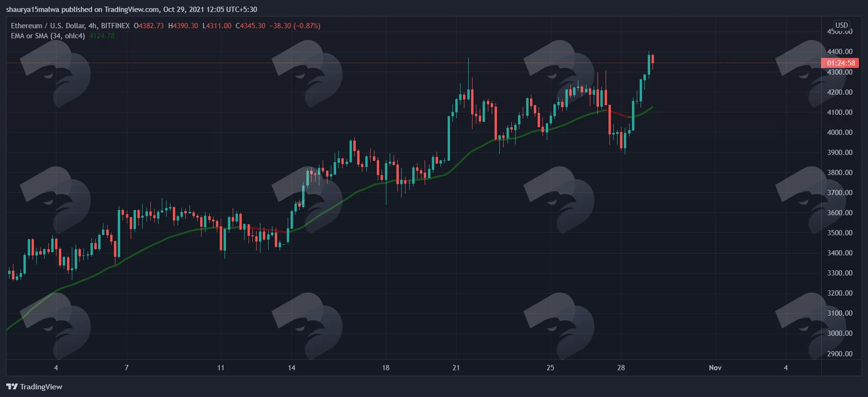Screen dimensions: 868x397
Task: Click the 4000.00 price axis label
Action: point(840,132)
